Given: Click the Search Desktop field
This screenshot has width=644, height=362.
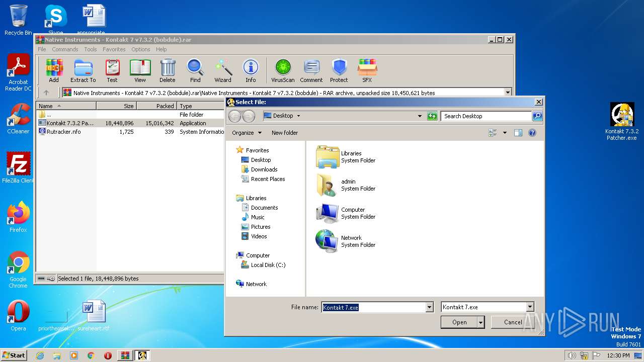Looking at the screenshot, I should [486, 116].
